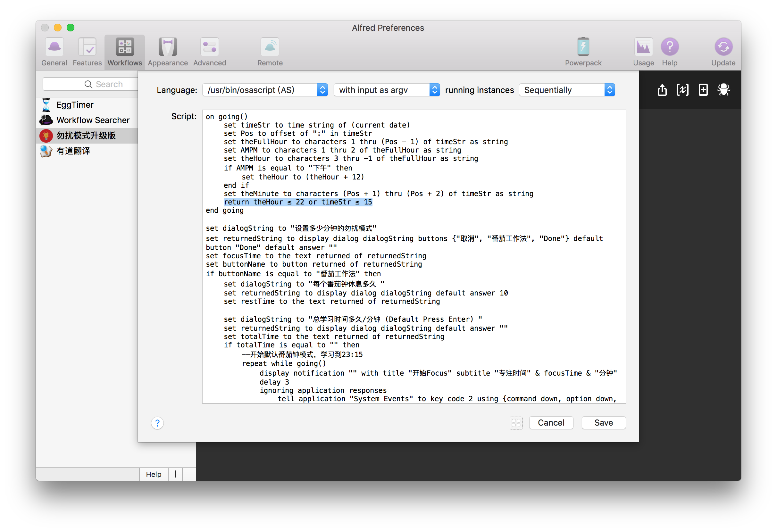Click the export workflow share icon
Screen dimensions: 777x532
click(x=662, y=89)
